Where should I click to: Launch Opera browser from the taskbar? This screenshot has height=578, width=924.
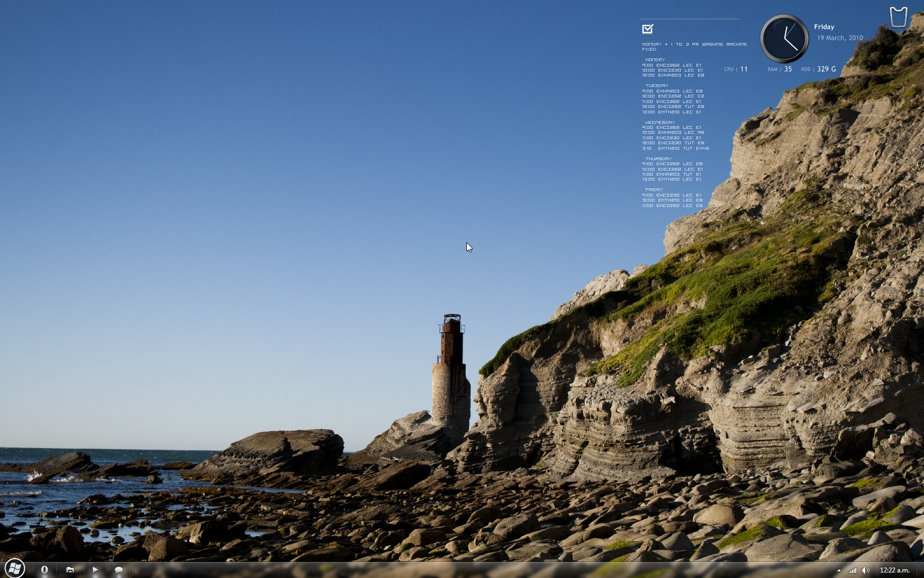point(45,570)
